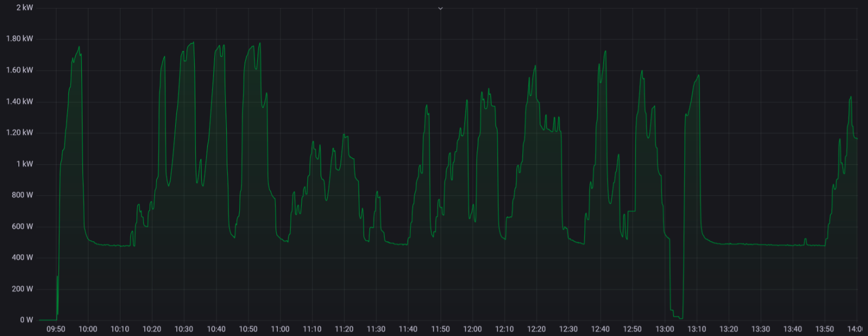Click the 11:10 time axis label

pyautogui.click(x=312, y=329)
